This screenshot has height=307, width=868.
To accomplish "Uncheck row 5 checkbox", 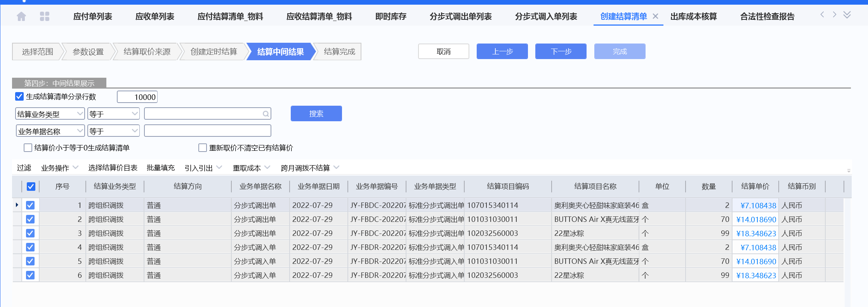I will 30,261.
